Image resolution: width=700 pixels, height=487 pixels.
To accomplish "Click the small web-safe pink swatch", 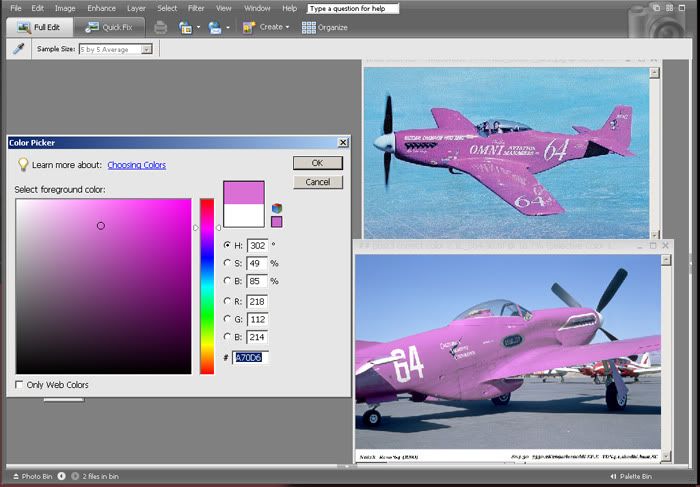I will pyautogui.click(x=277, y=222).
